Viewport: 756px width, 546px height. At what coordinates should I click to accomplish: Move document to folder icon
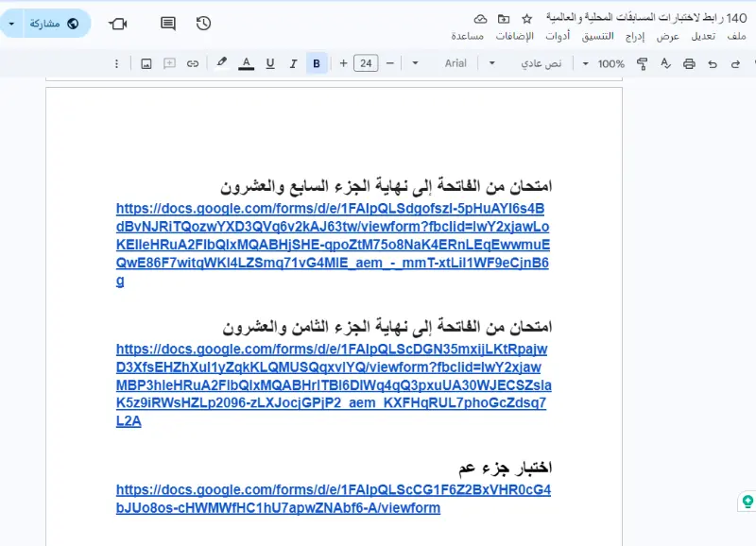point(504,19)
